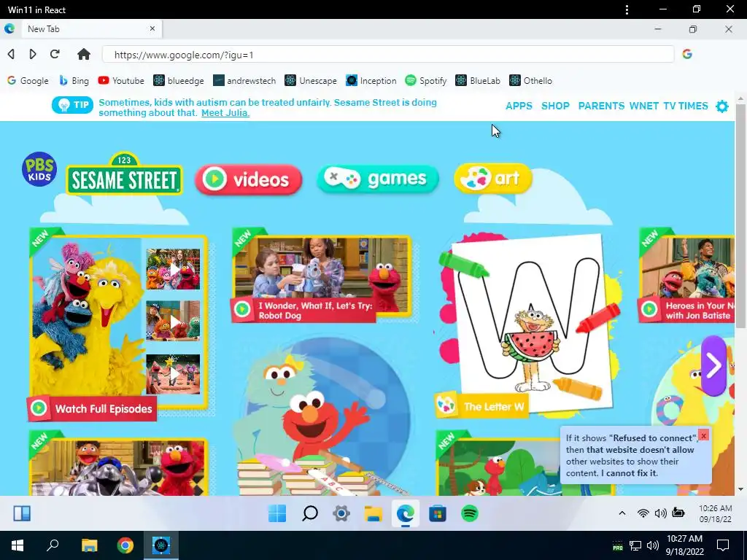Open Chrome from the host taskbar
Viewport: 747px width, 560px height.
click(125, 545)
